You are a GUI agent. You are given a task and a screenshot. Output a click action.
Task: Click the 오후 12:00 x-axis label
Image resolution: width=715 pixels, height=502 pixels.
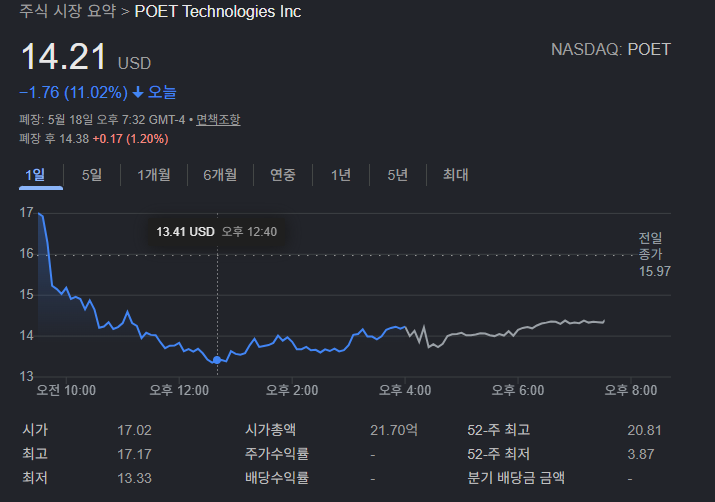tap(179, 390)
